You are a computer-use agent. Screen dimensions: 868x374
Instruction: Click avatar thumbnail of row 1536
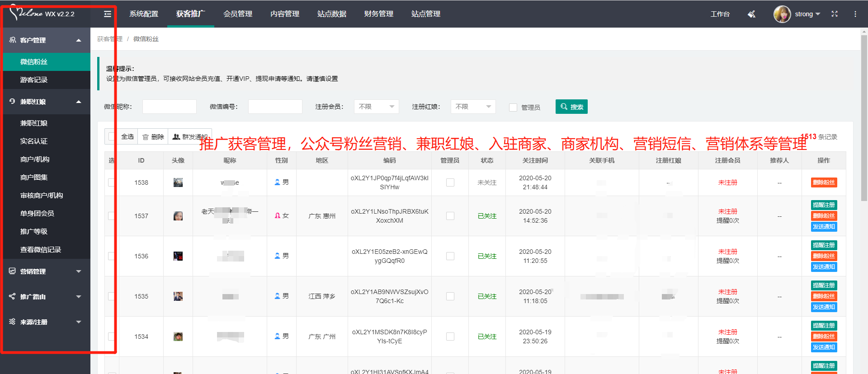178,256
